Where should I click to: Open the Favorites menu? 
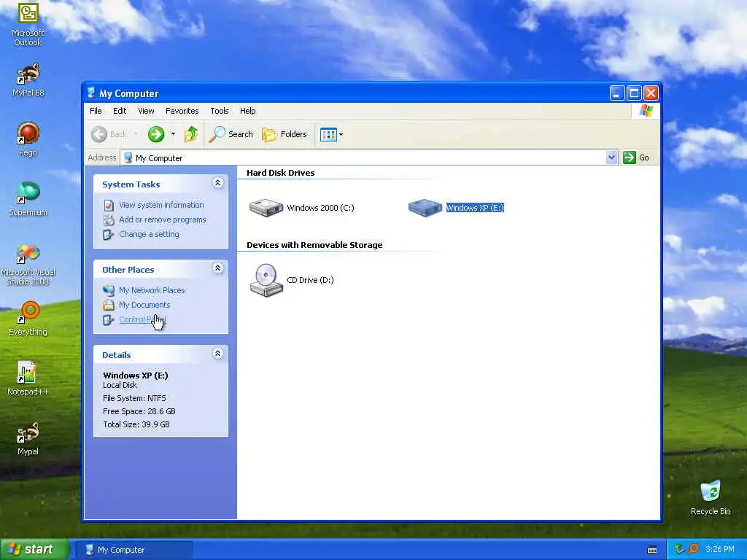click(x=182, y=111)
